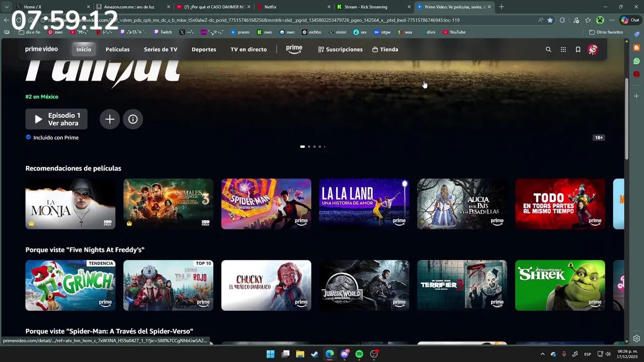Open the Terrifier 3 thumbnail

pos(462,286)
